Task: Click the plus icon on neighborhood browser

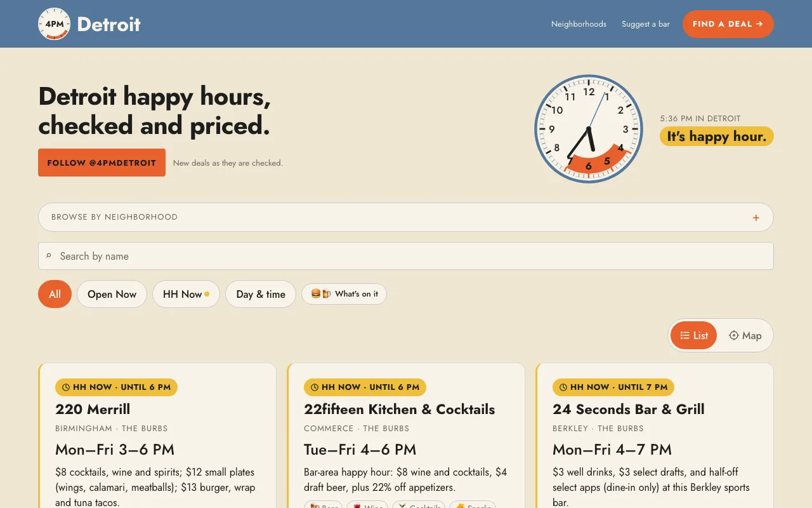Action: pos(756,218)
